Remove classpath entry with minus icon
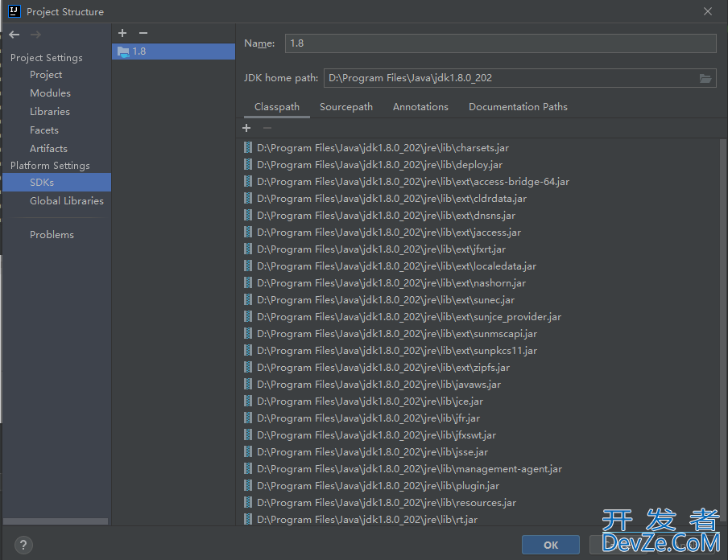 tap(267, 128)
